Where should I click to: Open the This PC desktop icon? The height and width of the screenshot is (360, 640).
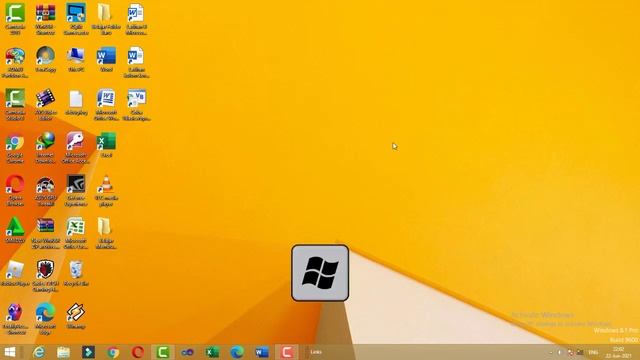(76, 59)
